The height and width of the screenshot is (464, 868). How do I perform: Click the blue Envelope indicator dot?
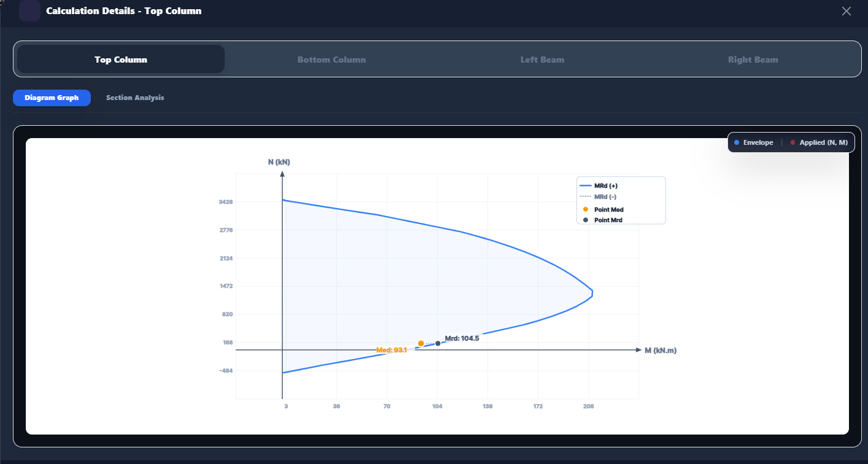pyautogui.click(x=737, y=142)
